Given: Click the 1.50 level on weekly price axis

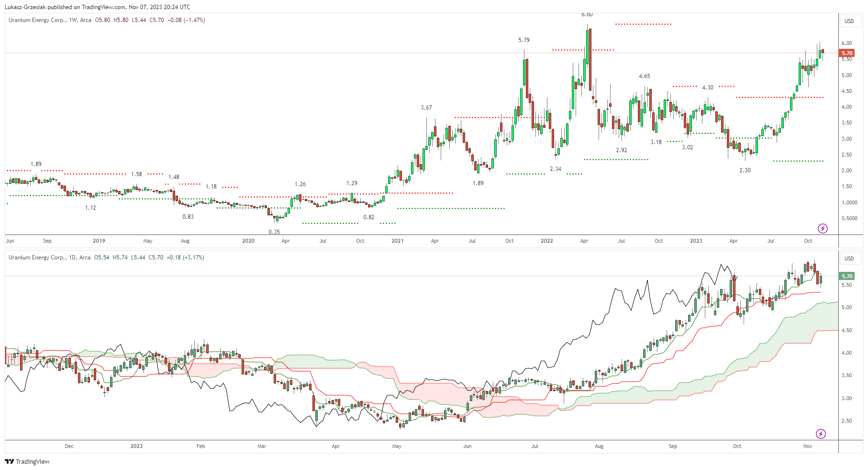Looking at the screenshot, I should click(846, 187).
